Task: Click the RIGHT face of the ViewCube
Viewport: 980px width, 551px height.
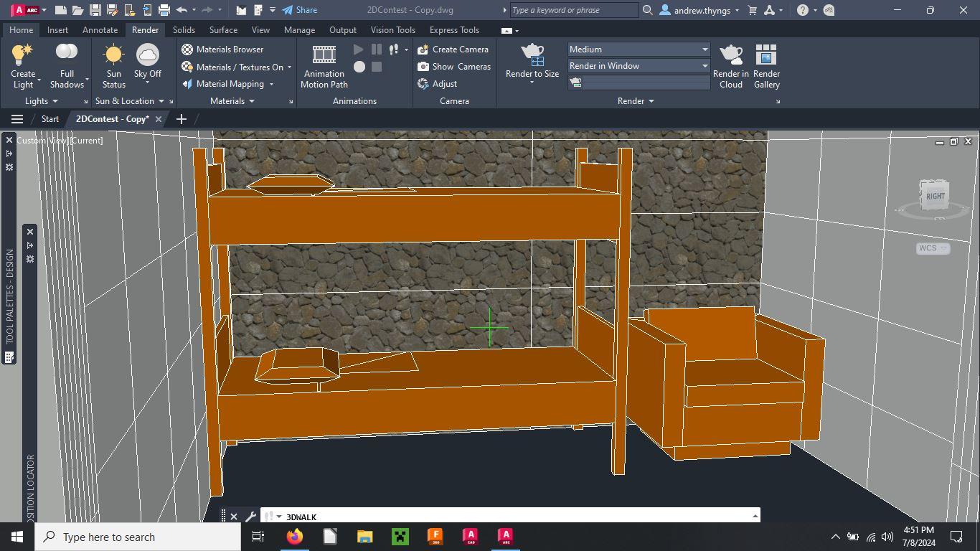Action: [x=935, y=195]
